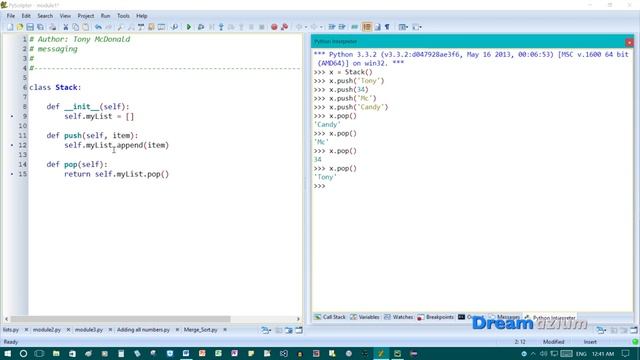Click the Copy icon in the toolbar

tap(76, 27)
